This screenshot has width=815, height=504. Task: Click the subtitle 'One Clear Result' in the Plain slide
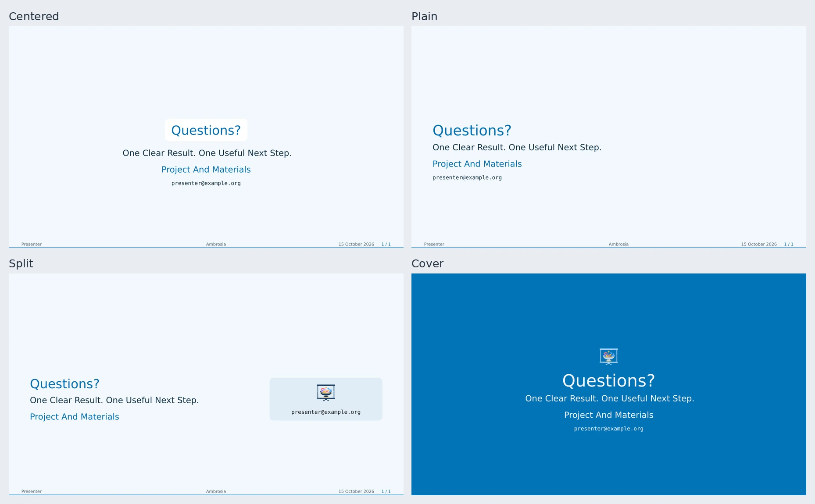point(517,147)
